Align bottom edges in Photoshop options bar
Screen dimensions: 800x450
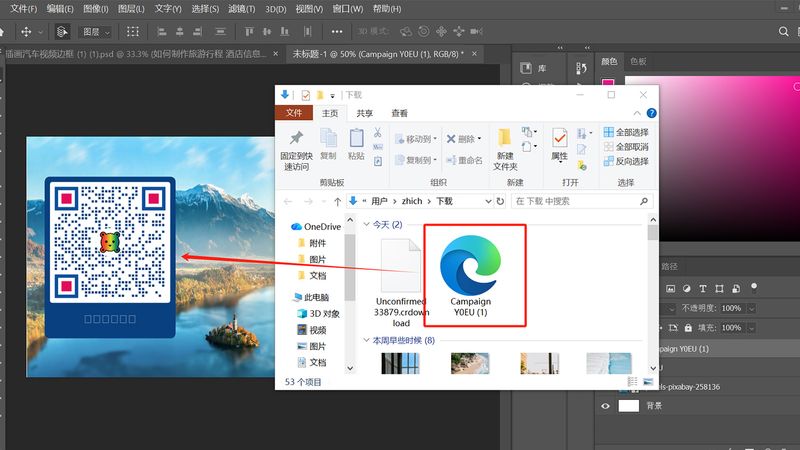[x=285, y=32]
